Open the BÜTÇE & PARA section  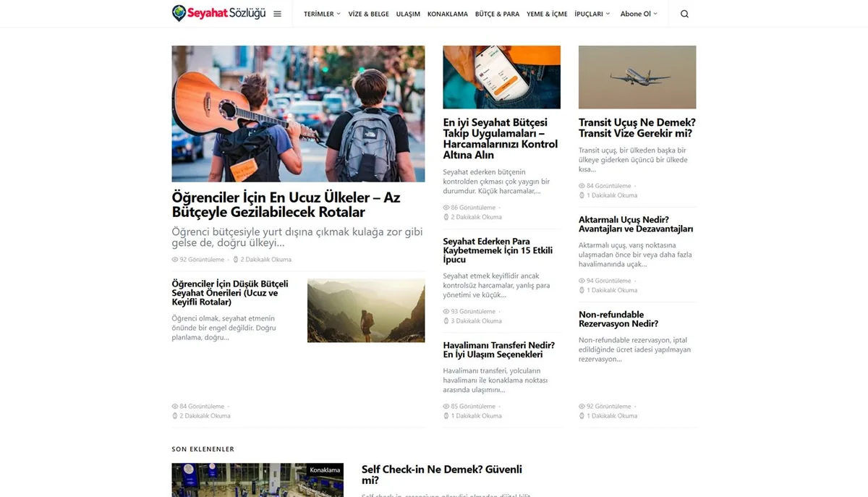tap(497, 14)
